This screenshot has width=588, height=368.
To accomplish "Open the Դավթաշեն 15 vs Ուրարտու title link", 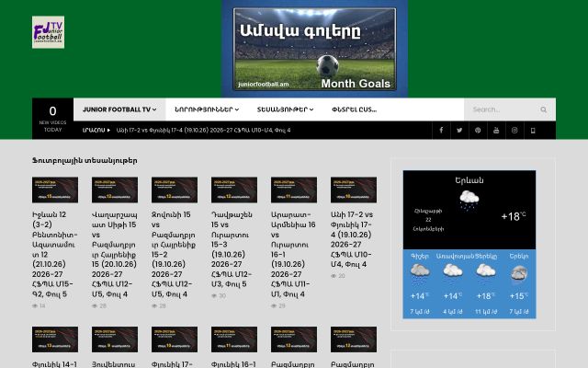I will tap(232, 249).
